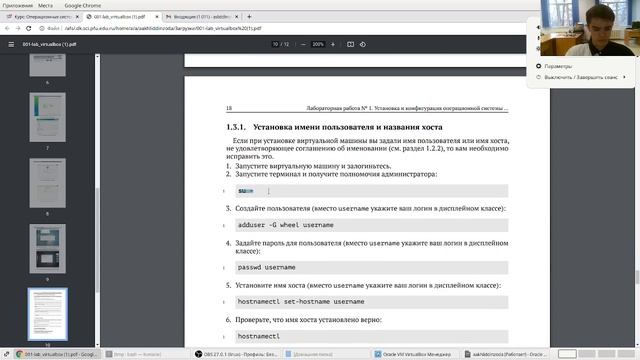Open page 8 thumbnail
640x360 pixels.
(47, 183)
